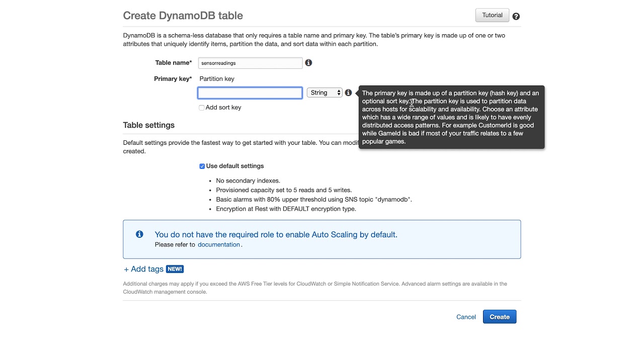
Task: Click the 'Primary key*' label
Action: point(173,79)
